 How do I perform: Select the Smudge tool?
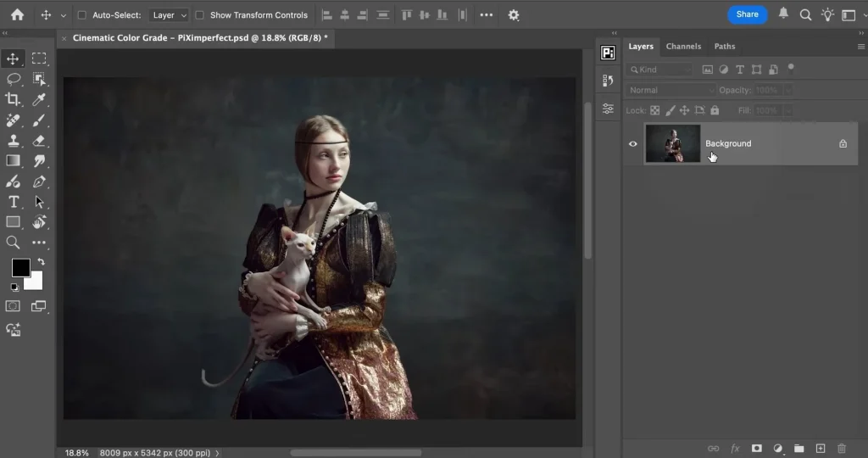pyautogui.click(x=39, y=161)
